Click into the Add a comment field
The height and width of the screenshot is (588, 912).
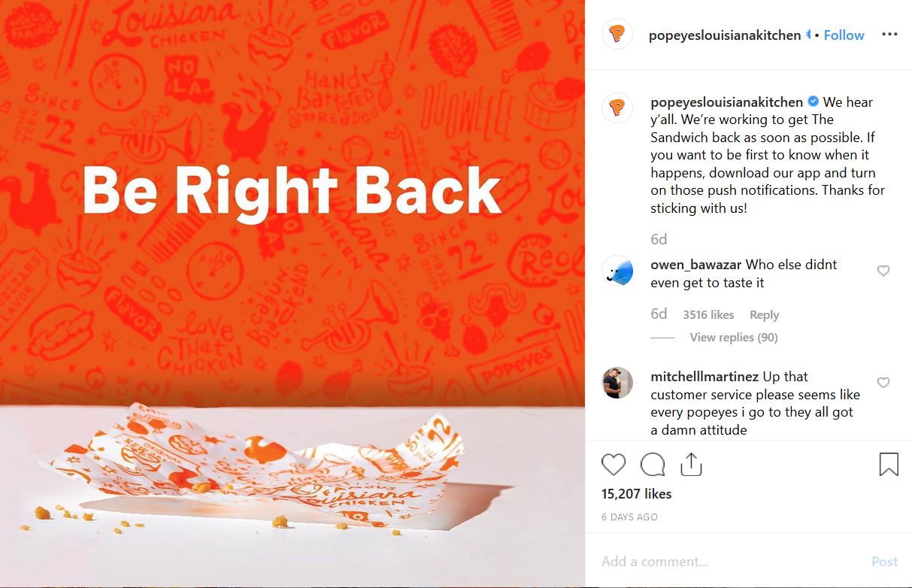(729, 562)
